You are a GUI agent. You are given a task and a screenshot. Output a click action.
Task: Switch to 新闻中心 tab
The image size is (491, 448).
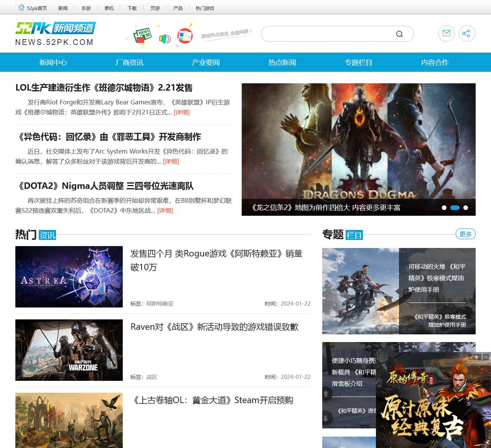53,62
